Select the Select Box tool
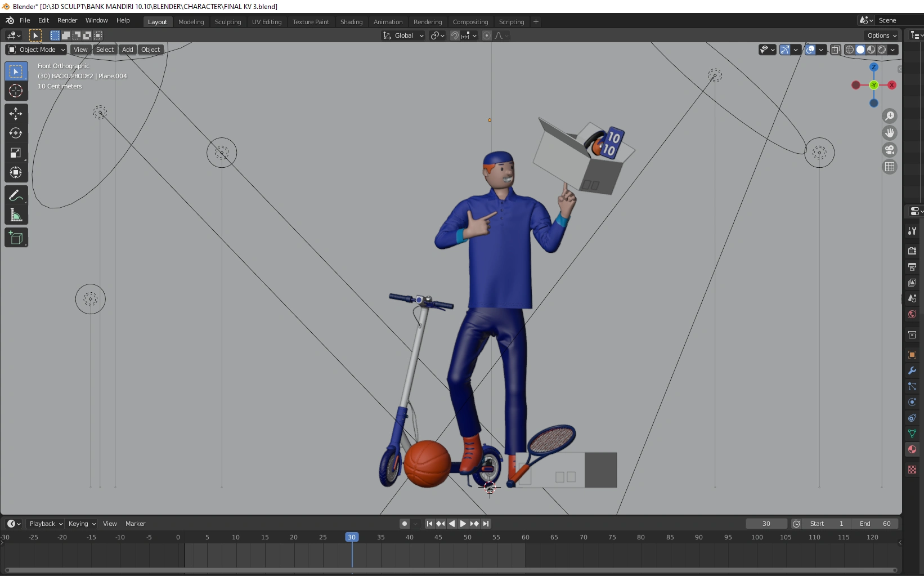The height and width of the screenshot is (576, 924). [x=16, y=72]
